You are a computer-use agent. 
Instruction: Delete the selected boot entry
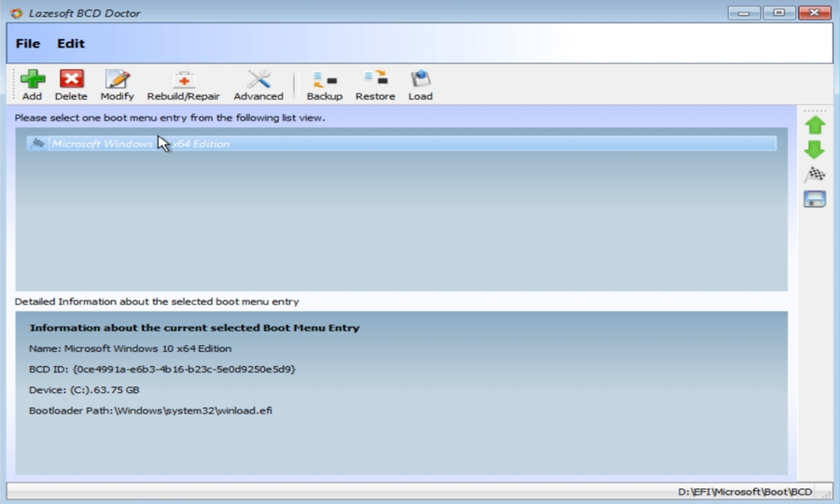pyautogui.click(x=71, y=85)
